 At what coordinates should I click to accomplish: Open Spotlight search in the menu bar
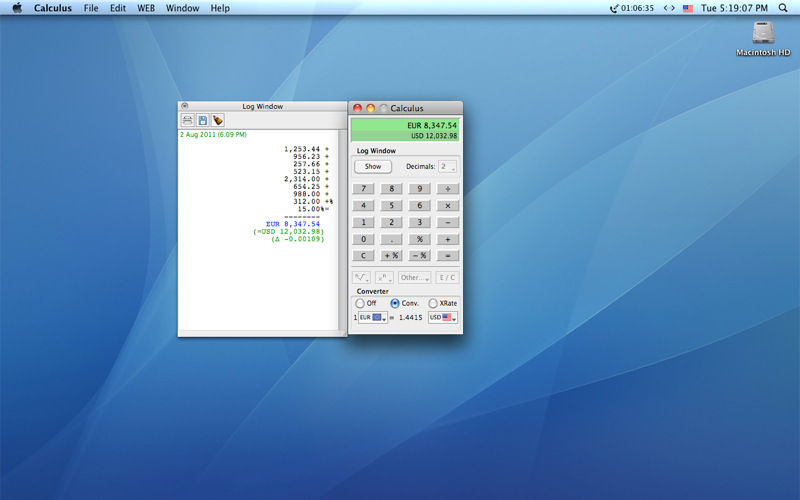783,8
